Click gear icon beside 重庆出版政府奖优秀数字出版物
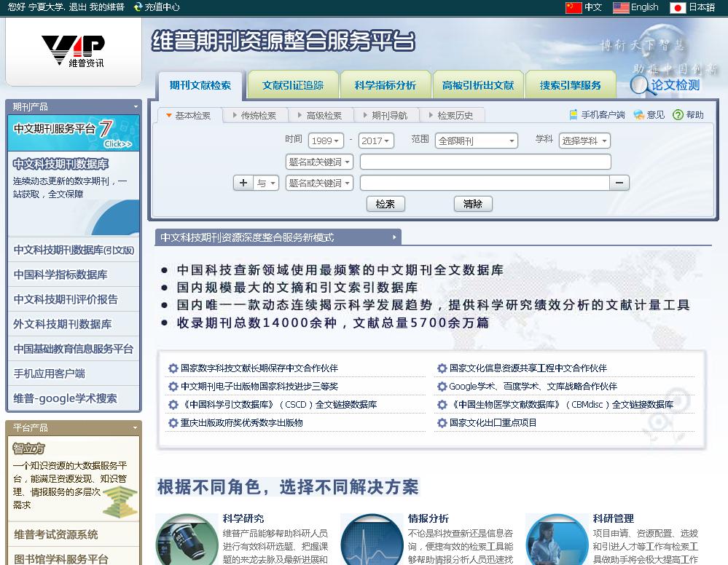 (x=173, y=422)
